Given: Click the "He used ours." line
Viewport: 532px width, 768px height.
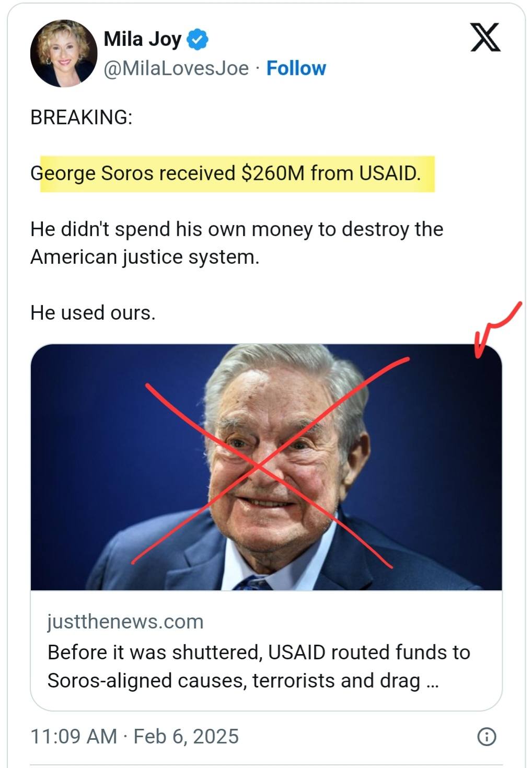Looking at the screenshot, I should 93,313.
